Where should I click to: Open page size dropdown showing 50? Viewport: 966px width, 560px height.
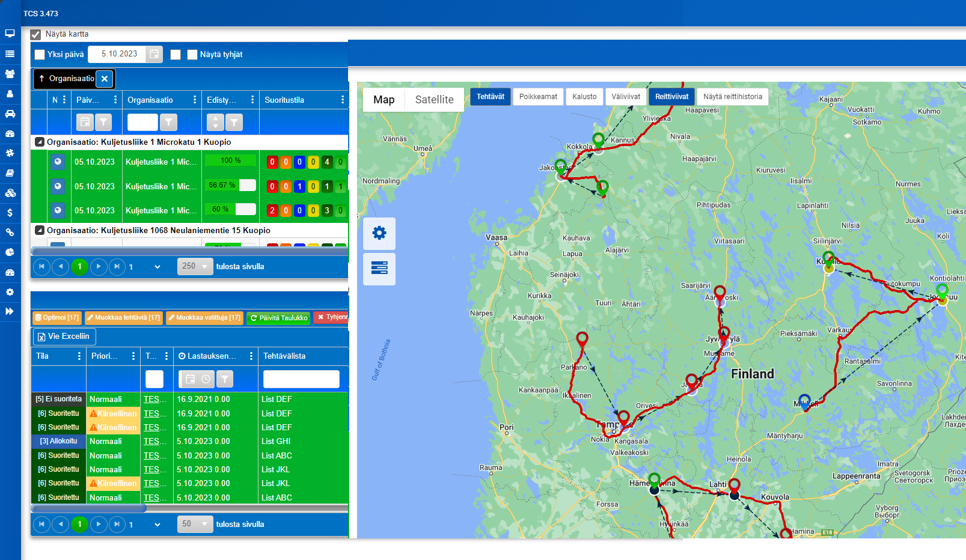[x=195, y=524]
